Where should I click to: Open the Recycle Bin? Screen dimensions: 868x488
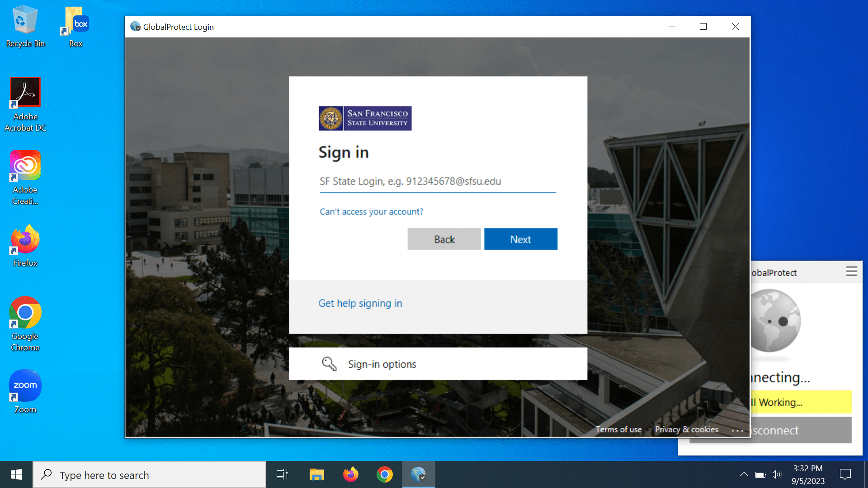[x=25, y=20]
